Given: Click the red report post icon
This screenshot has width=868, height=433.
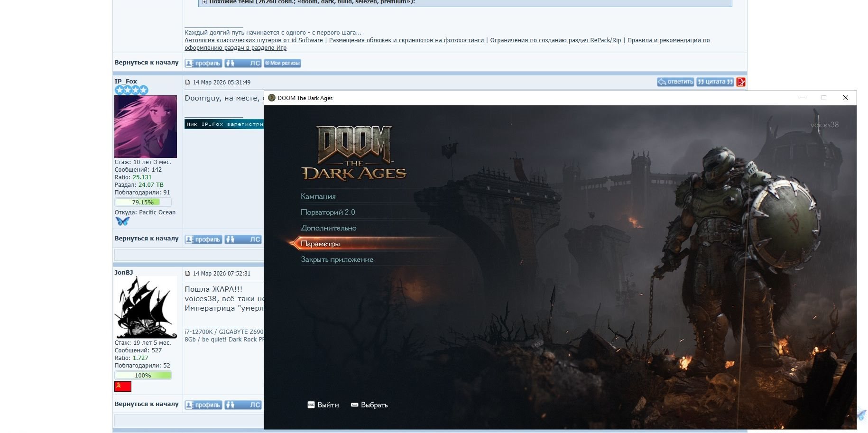Looking at the screenshot, I should pyautogui.click(x=741, y=82).
